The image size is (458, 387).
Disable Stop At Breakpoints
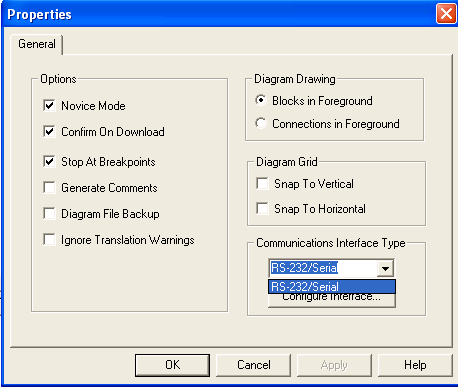coord(49,162)
